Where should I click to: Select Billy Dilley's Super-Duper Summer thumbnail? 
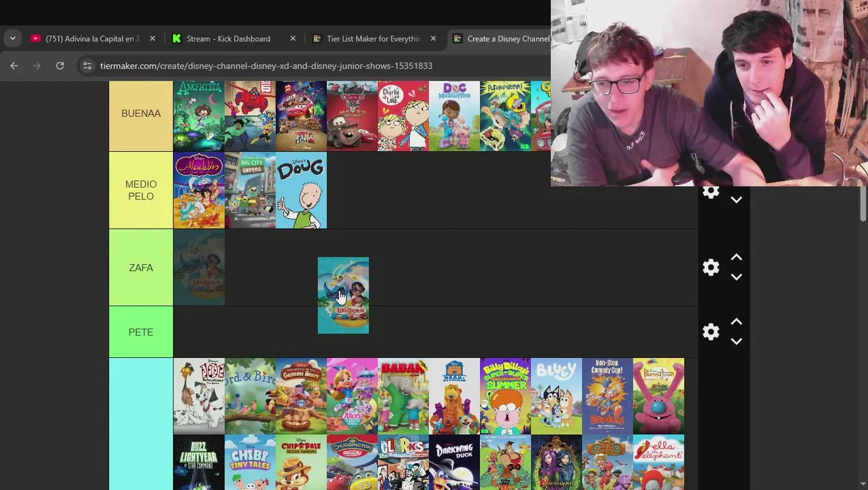pyautogui.click(x=505, y=396)
